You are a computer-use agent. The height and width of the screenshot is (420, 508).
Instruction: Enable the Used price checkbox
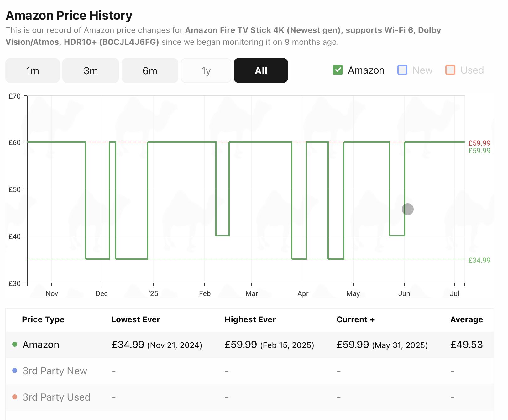tap(450, 70)
